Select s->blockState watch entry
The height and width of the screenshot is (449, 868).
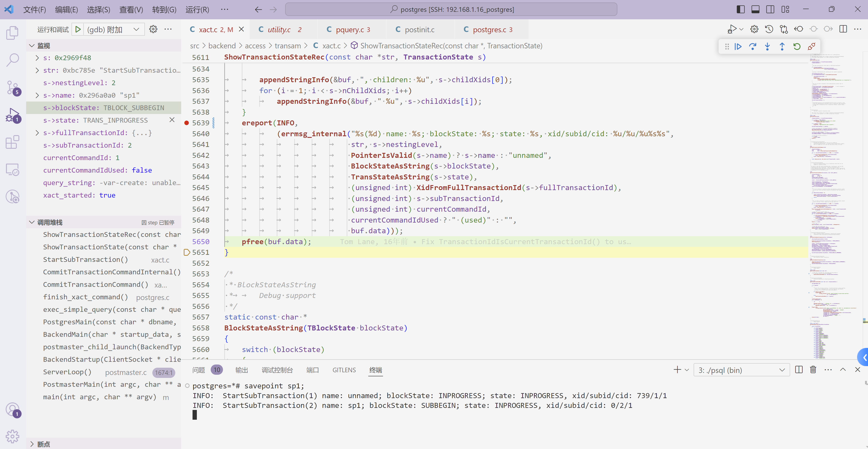(104, 108)
